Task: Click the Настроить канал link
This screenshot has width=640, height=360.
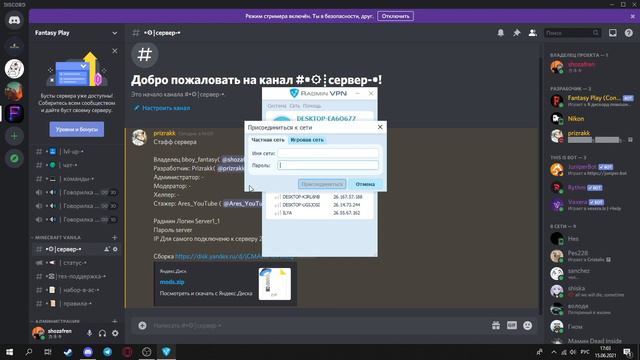Action: [x=162, y=108]
